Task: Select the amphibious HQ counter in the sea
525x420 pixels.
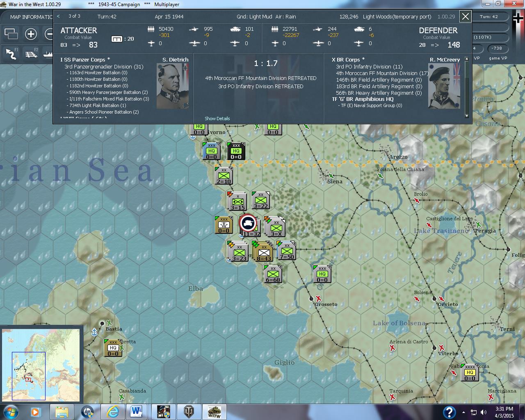Action: (224, 225)
